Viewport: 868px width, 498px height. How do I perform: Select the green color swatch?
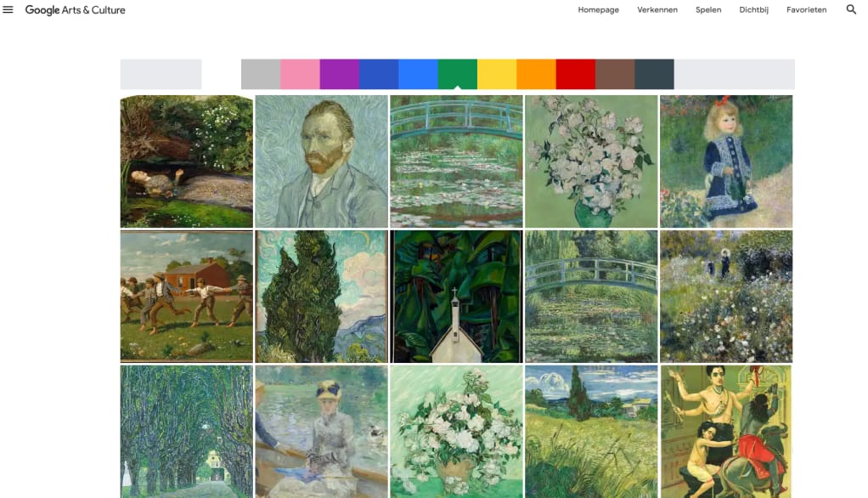point(457,74)
